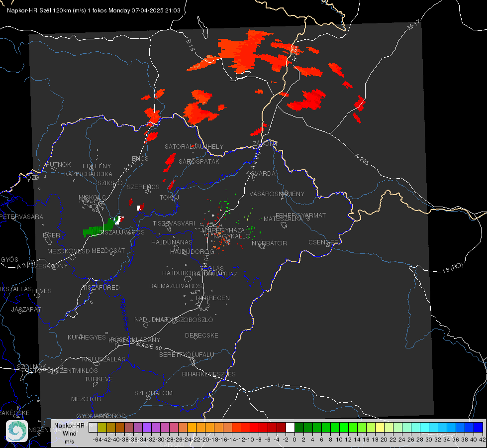Click the KUNHEGYES label
487x448 pixels.
point(87,337)
